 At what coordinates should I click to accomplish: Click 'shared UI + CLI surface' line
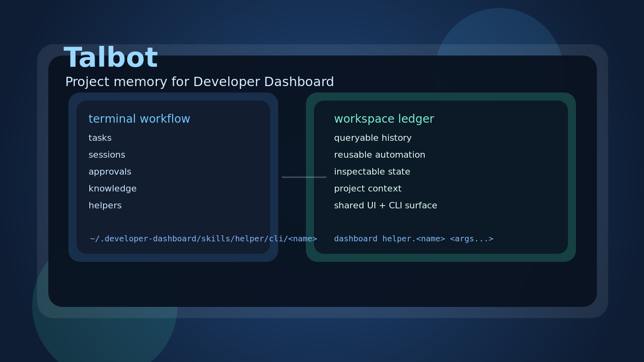click(x=386, y=206)
